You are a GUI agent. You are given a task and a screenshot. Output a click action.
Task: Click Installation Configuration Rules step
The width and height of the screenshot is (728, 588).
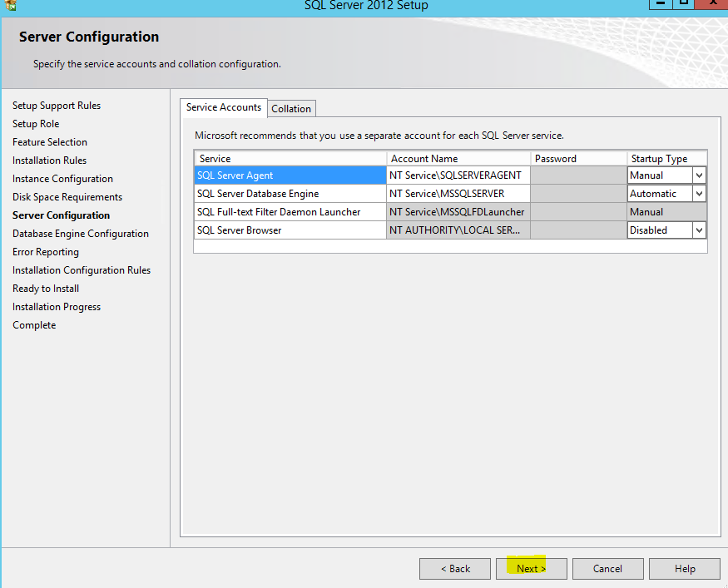coord(82,270)
